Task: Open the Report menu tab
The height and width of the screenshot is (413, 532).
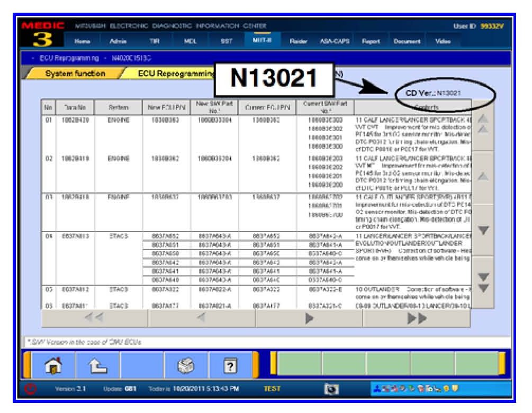Action: [x=371, y=41]
